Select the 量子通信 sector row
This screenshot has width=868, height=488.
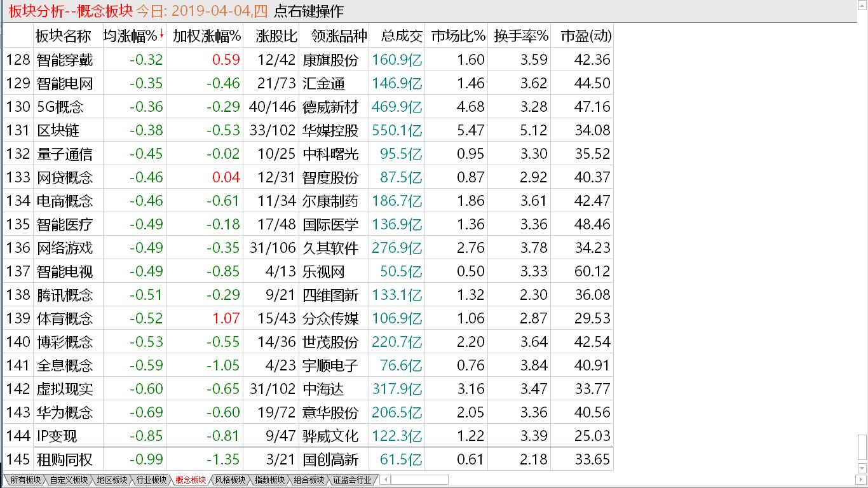click(308, 154)
